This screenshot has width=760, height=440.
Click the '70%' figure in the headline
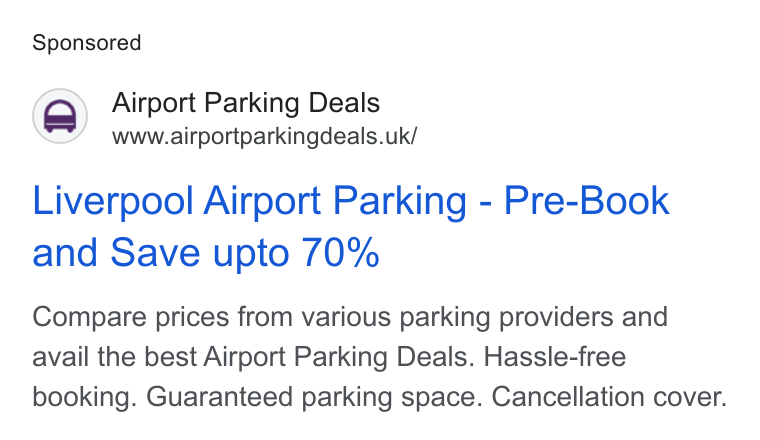(340, 252)
